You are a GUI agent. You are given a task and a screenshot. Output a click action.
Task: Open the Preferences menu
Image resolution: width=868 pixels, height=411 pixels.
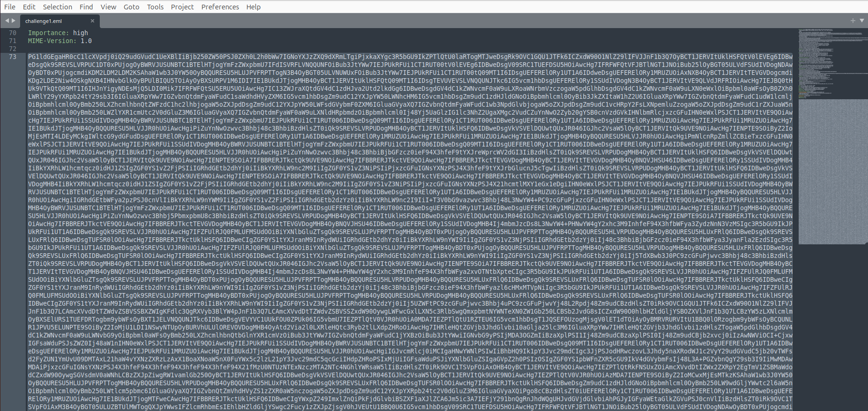click(x=220, y=7)
